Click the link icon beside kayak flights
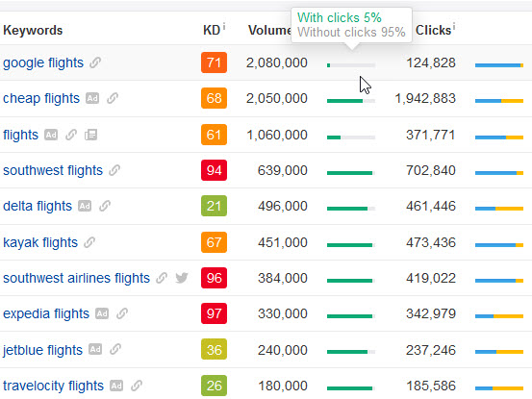Viewport: 532px width, 399px height. 89,242
